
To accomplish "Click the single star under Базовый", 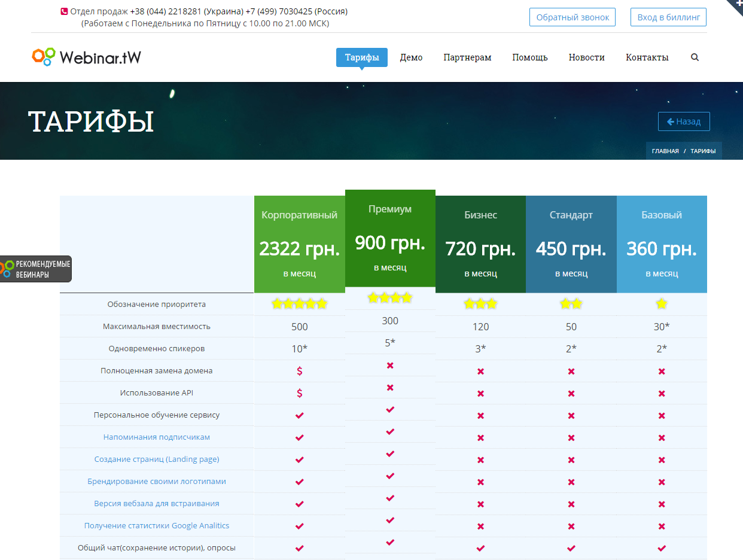I will (662, 304).
